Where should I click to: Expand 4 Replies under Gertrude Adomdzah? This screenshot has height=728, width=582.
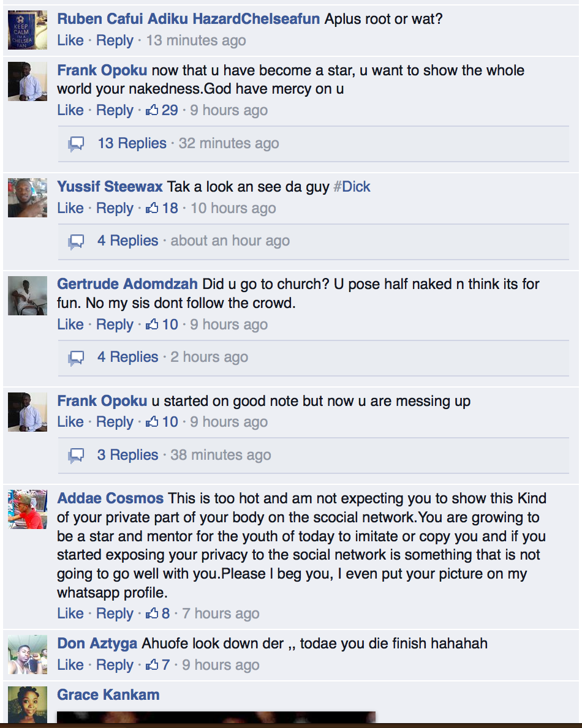pos(127,356)
